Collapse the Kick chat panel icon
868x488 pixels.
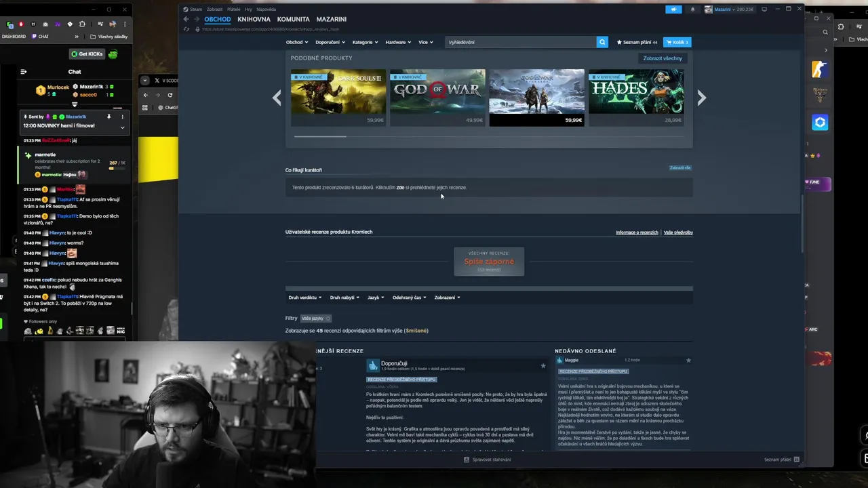[x=24, y=72]
